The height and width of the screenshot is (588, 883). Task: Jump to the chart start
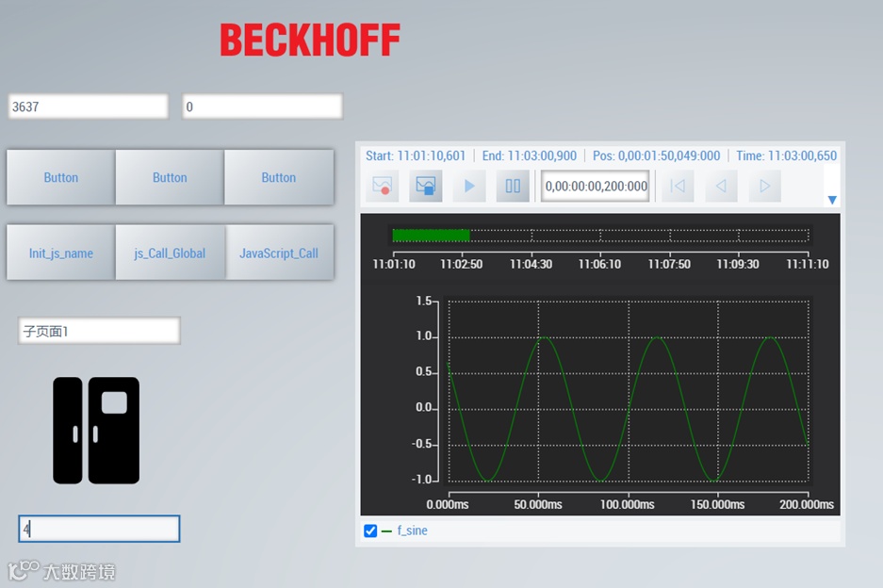click(x=678, y=186)
